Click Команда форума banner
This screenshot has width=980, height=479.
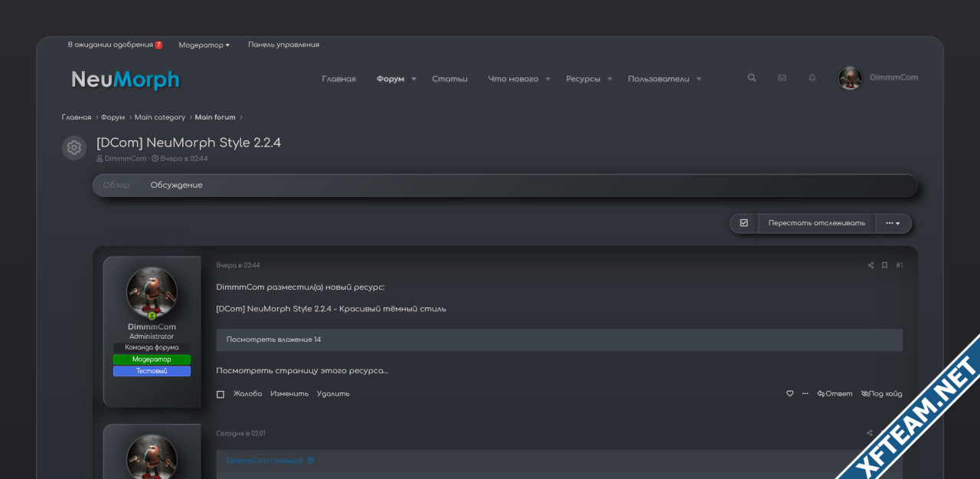click(152, 347)
